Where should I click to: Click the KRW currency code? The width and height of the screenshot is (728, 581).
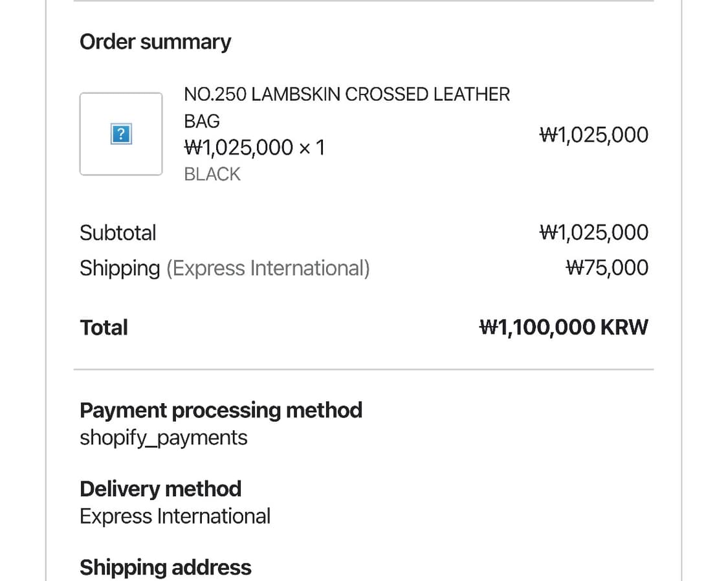pos(624,327)
